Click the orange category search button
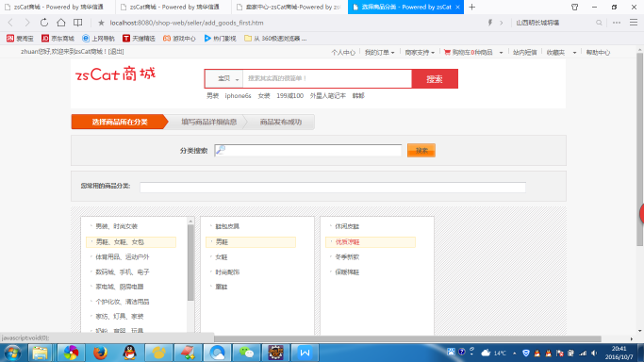Viewport: 644px width, 362px height. [421, 150]
